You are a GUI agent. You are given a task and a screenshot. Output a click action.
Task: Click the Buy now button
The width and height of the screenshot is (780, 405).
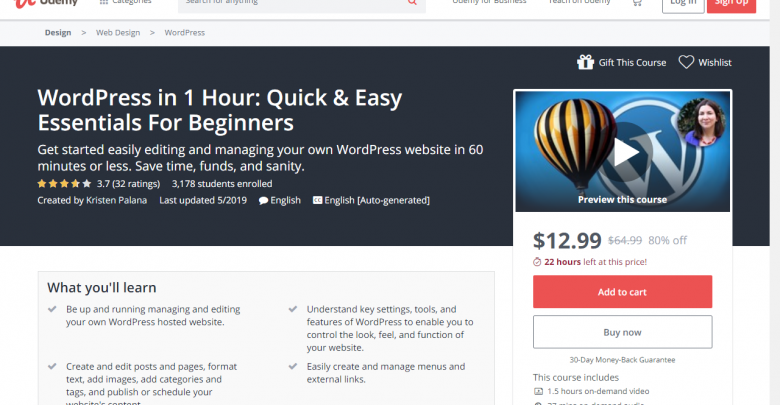tap(622, 332)
